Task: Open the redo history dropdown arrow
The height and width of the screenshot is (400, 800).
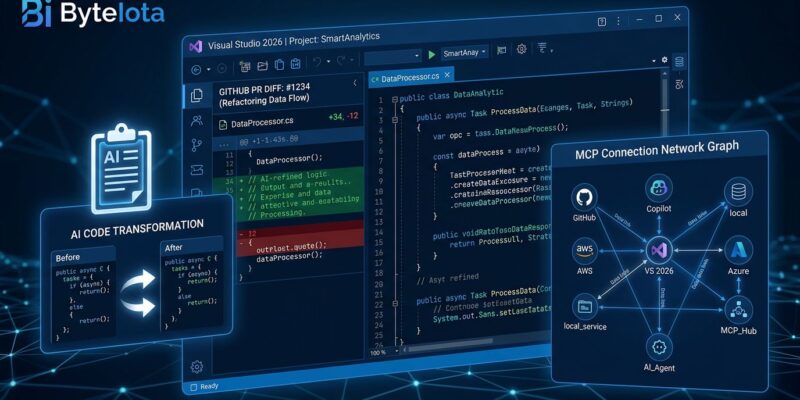Action: (352, 60)
